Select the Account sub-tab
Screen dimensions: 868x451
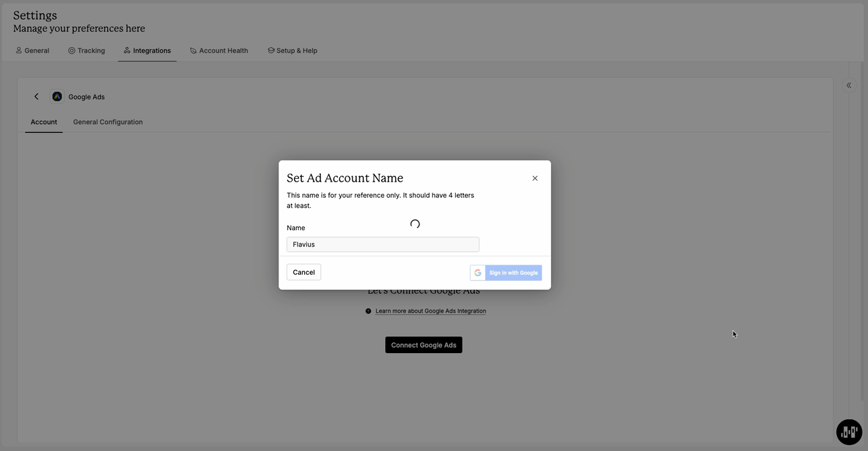44,122
